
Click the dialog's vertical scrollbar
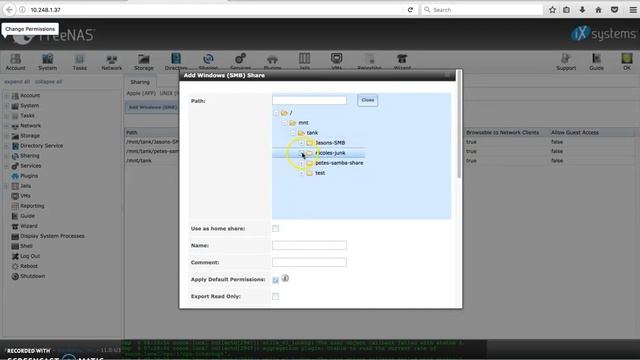click(x=459, y=124)
